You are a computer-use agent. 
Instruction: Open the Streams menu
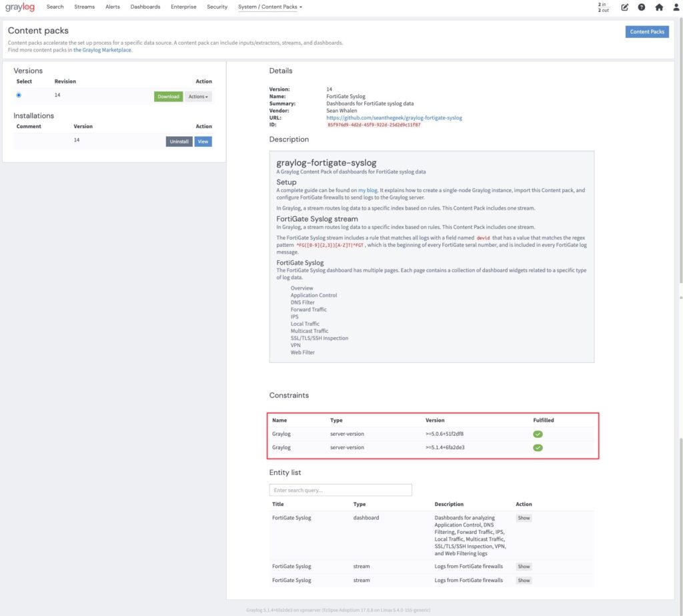click(85, 7)
